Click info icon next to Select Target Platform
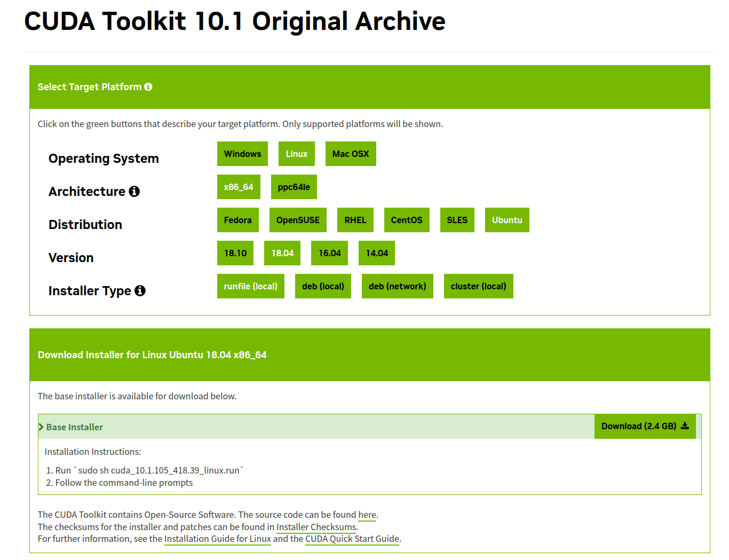Screen dimensions: 729x560 [x=148, y=87]
